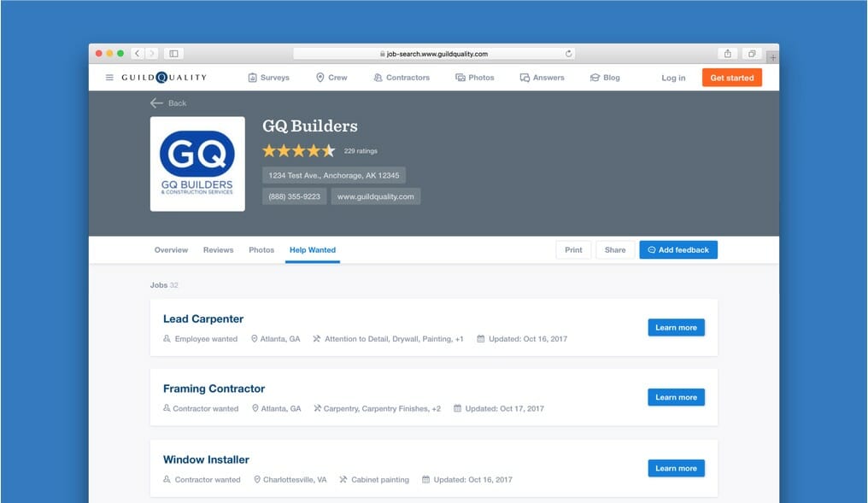
Task: Switch to the Reviews tab
Action: 218,250
